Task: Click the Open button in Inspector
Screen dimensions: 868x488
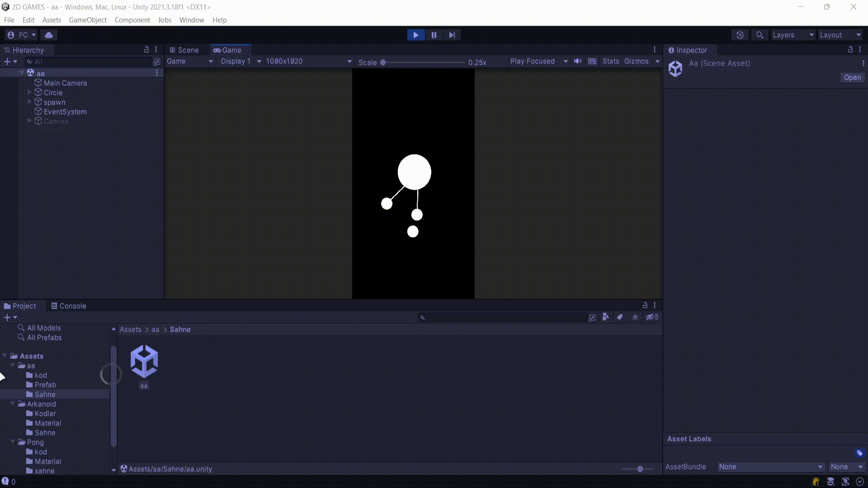Action: 852,78
